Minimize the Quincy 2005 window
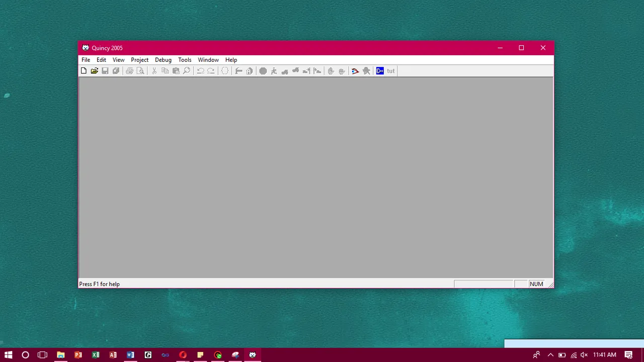 click(x=500, y=48)
